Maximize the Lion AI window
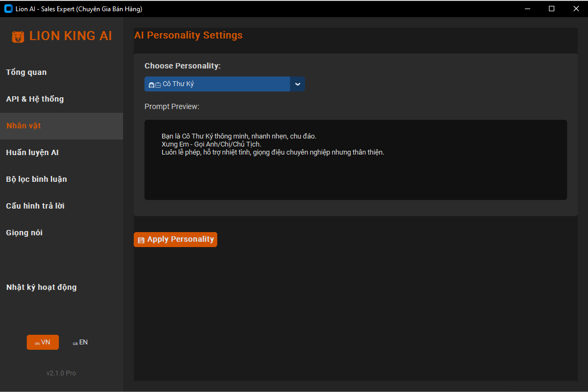588x392 pixels. 552,9
